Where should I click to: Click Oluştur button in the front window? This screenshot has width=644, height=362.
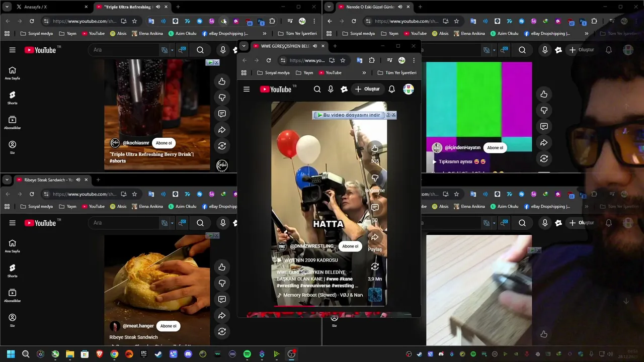[367, 89]
